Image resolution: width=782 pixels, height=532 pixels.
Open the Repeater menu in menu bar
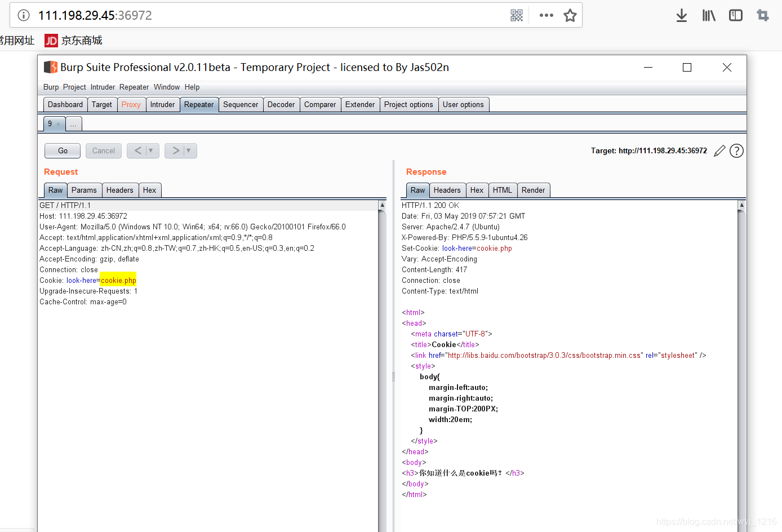[x=134, y=87]
